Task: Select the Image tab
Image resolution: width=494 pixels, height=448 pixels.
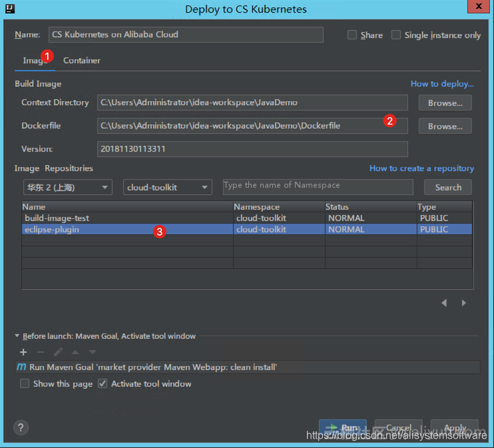Action: coord(35,61)
